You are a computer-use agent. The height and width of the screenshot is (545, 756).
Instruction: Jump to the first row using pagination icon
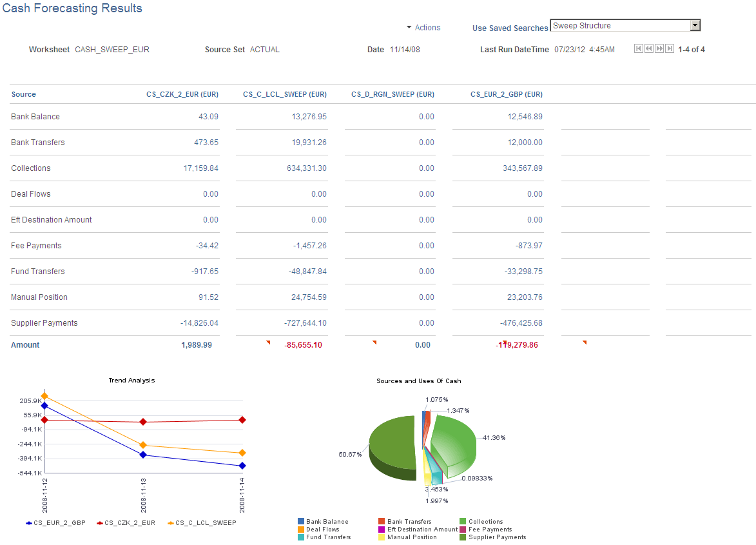tap(639, 48)
